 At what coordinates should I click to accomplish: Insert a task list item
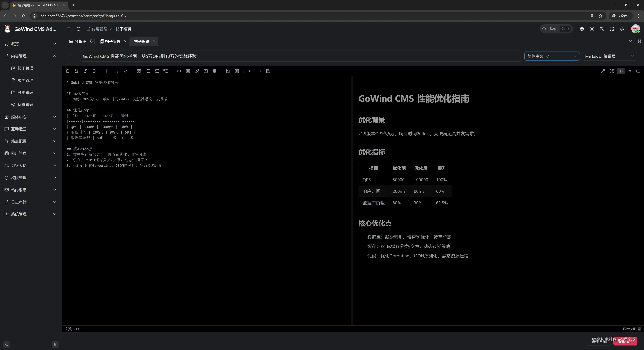coord(166,71)
